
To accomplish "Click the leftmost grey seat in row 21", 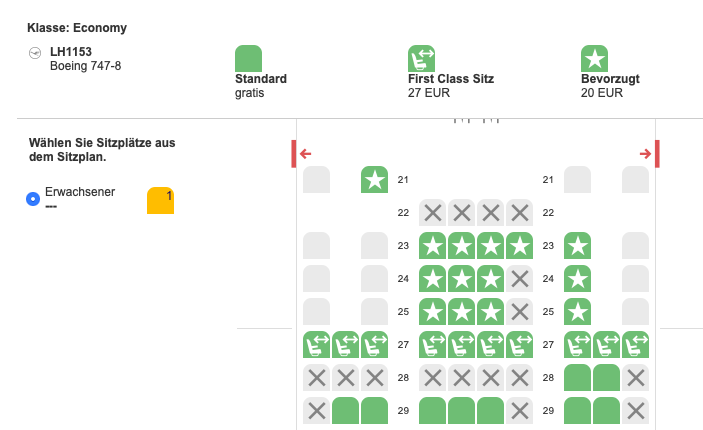I will tap(317, 180).
